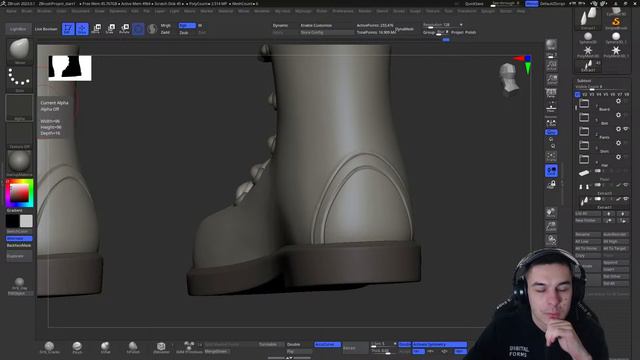This screenshot has height=360, width=640.
Task: Open the Layer menu
Action: click(x=160, y=11)
